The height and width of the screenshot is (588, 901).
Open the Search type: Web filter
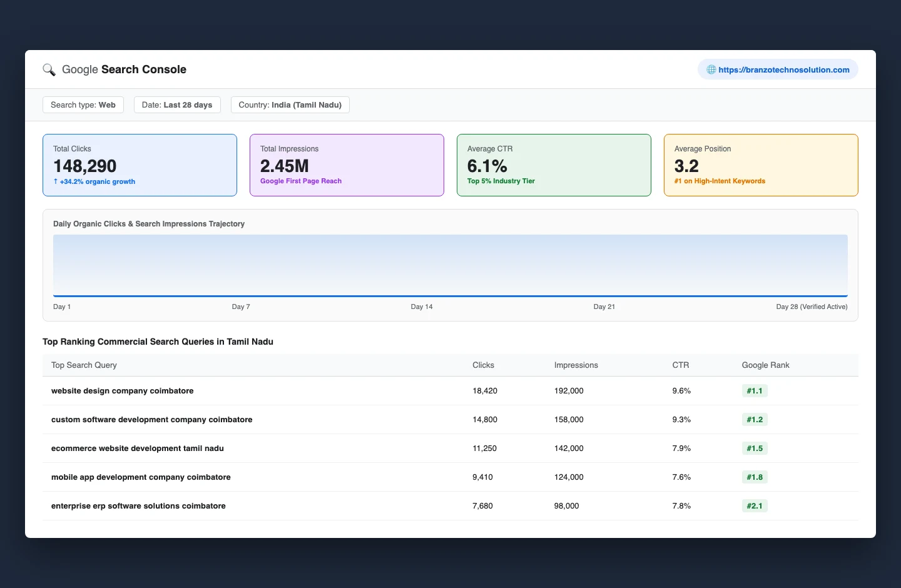pyautogui.click(x=83, y=104)
